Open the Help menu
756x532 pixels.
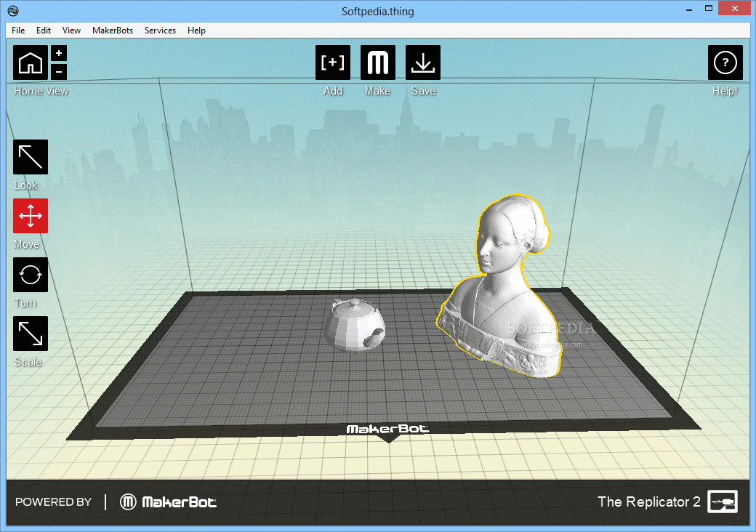pyautogui.click(x=197, y=31)
